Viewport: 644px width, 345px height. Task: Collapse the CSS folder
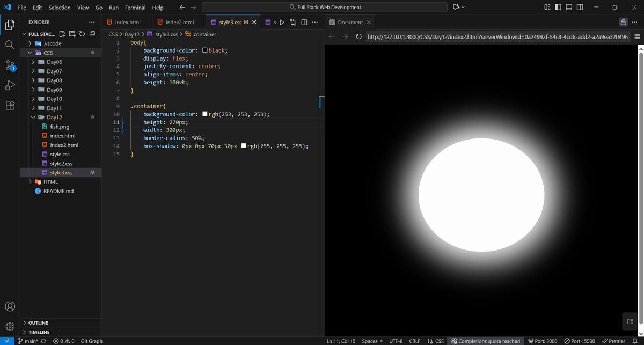[30, 53]
